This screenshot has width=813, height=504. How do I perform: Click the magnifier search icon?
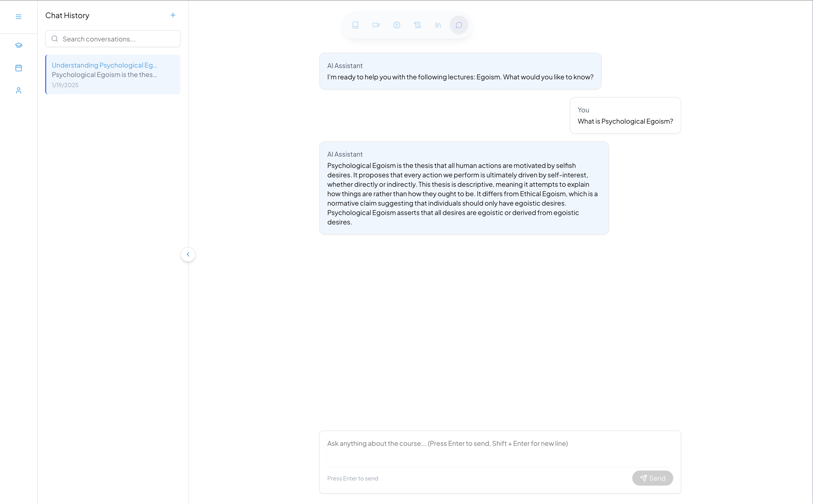click(55, 39)
